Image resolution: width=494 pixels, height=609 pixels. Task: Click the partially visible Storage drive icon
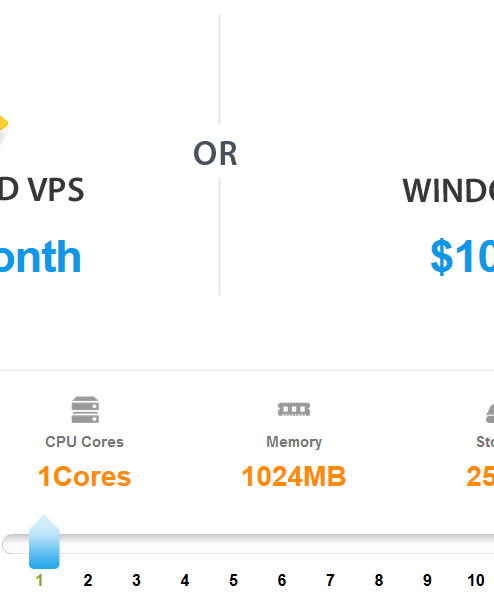click(490, 413)
